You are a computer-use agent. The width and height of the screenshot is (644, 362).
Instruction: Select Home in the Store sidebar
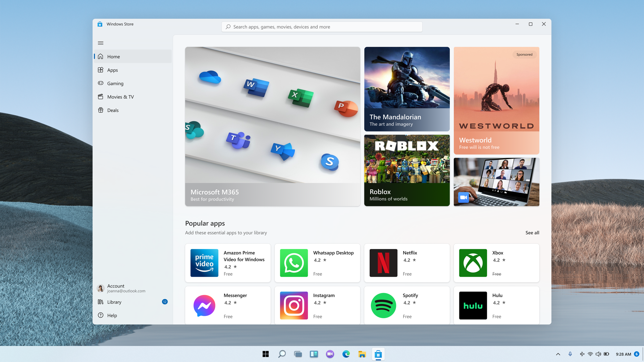[x=114, y=56]
